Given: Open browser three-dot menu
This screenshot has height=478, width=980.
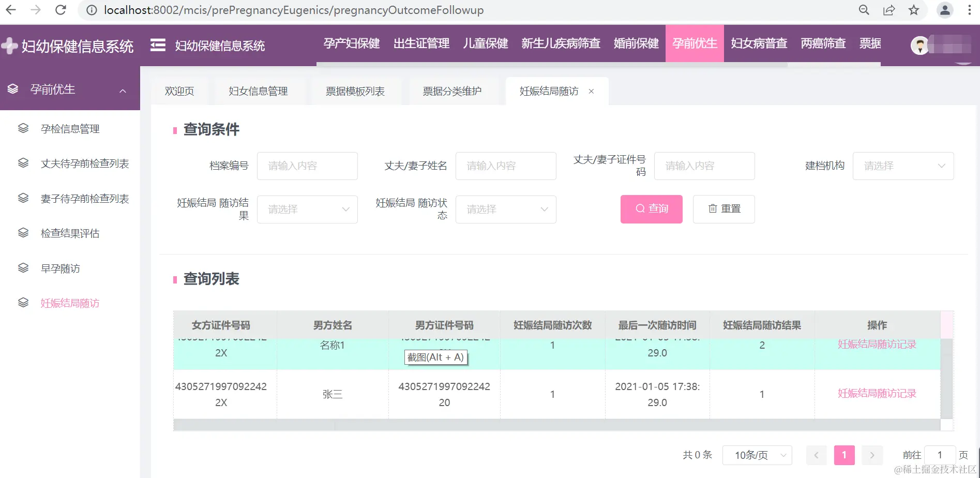Looking at the screenshot, I should pos(970,10).
